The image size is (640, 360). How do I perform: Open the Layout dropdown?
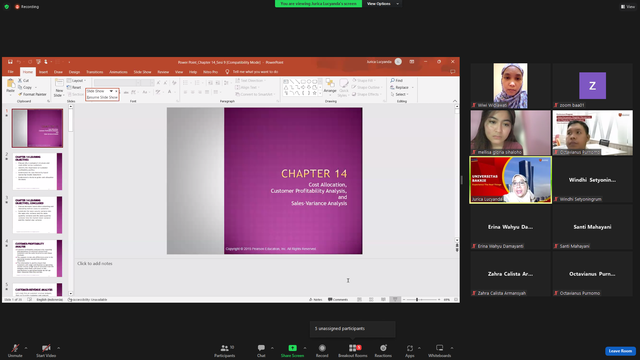(76, 81)
